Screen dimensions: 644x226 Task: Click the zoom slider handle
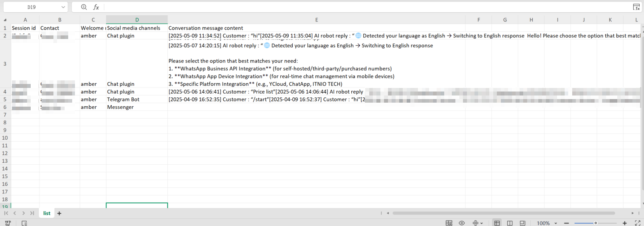point(596,223)
